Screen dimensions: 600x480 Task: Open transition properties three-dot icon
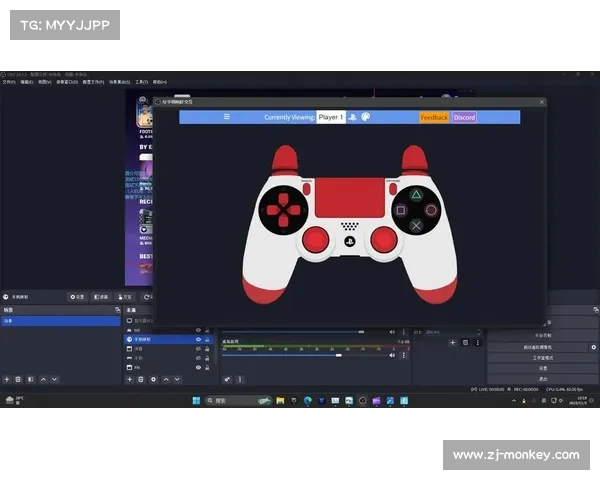pos(478,343)
